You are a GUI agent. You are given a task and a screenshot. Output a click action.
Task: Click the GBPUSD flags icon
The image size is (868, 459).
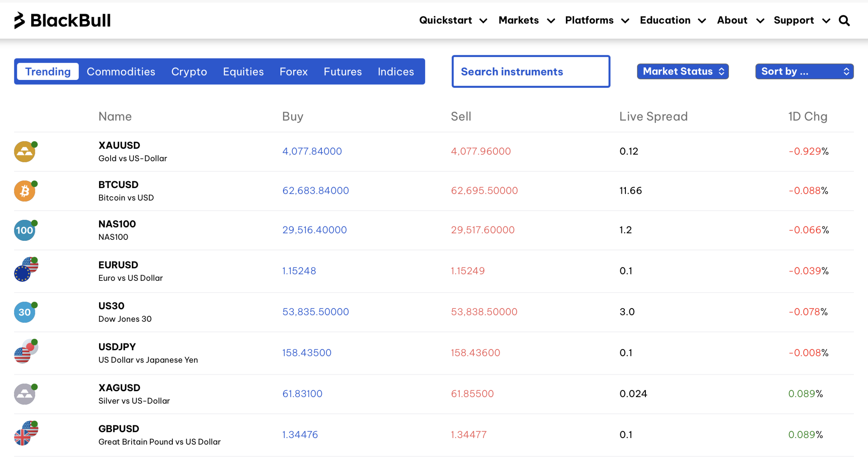(x=26, y=433)
